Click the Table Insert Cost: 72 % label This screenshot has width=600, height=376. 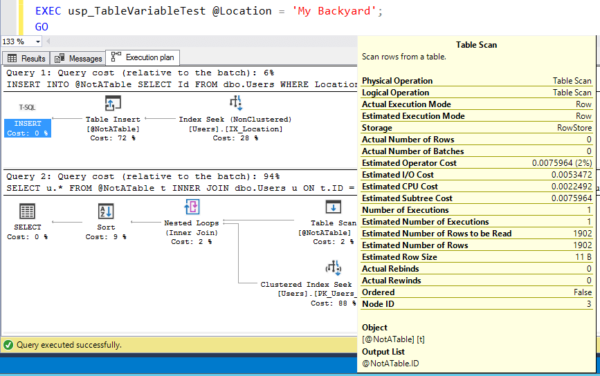113,138
